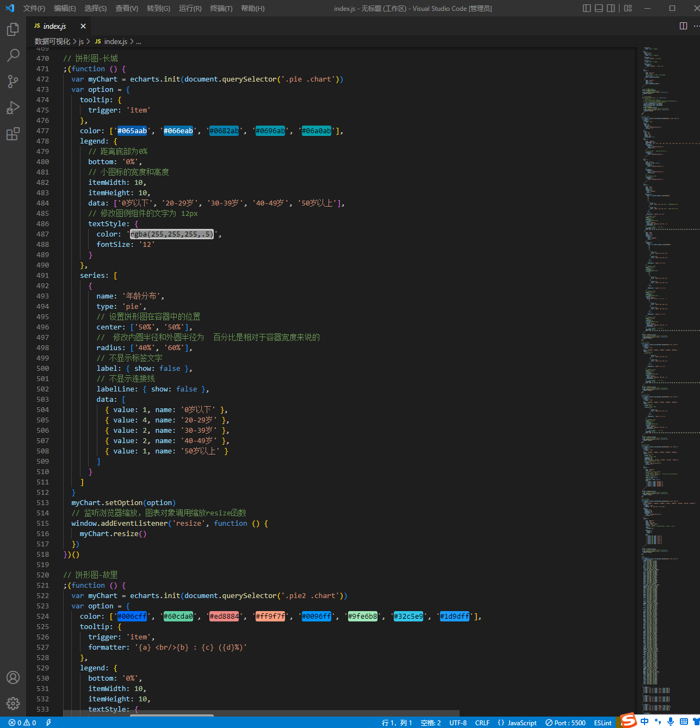Screen dimensions: 700x728
Task: Open the 终端(T) menu
Action: [x=221, y=8]
